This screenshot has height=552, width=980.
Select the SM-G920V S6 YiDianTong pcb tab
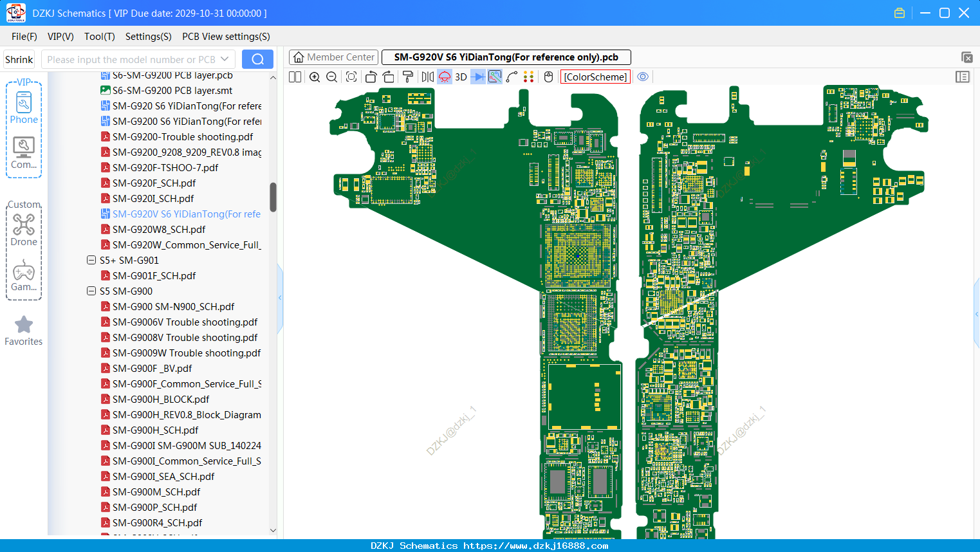[x=506, y=57]
